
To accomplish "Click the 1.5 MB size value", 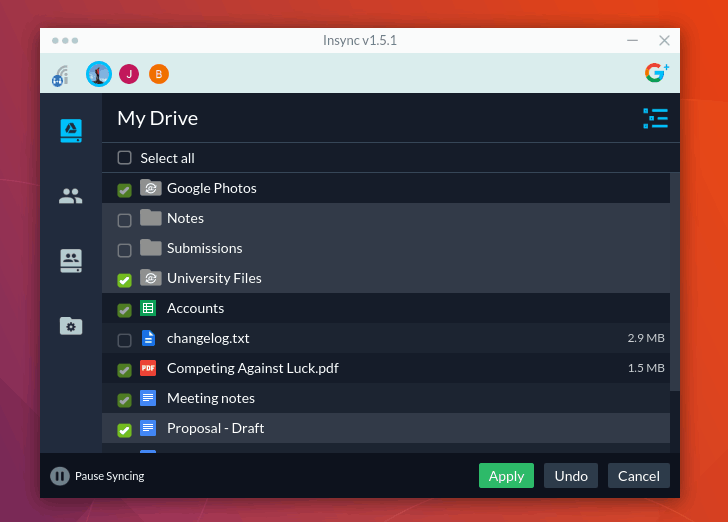I will click(x=646, y=368).
